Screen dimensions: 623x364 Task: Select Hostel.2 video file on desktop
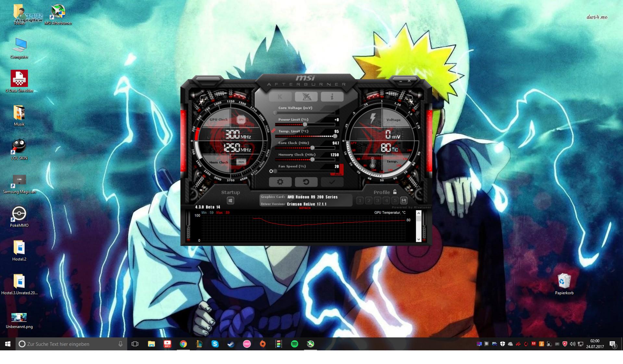[19, 251]
